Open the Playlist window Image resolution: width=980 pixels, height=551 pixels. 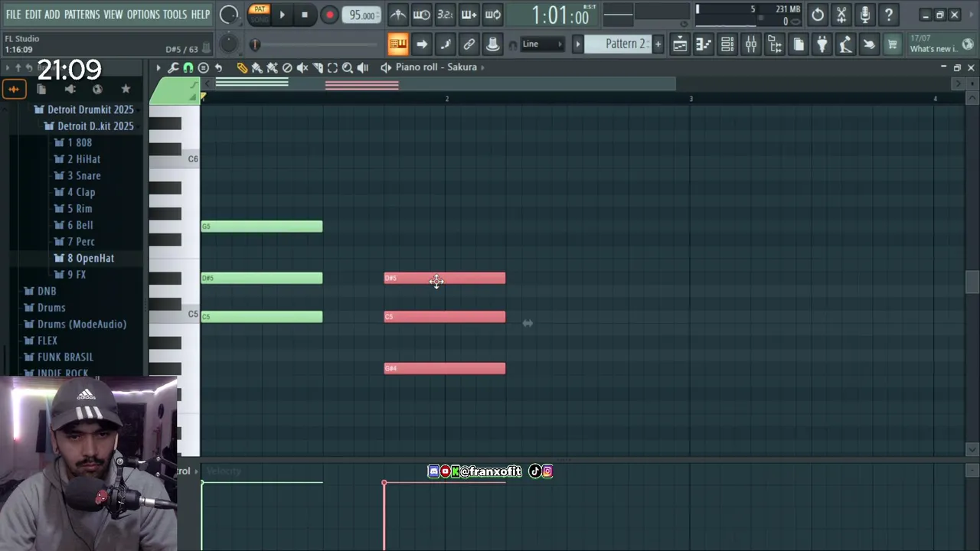click(x=680, y=44)
